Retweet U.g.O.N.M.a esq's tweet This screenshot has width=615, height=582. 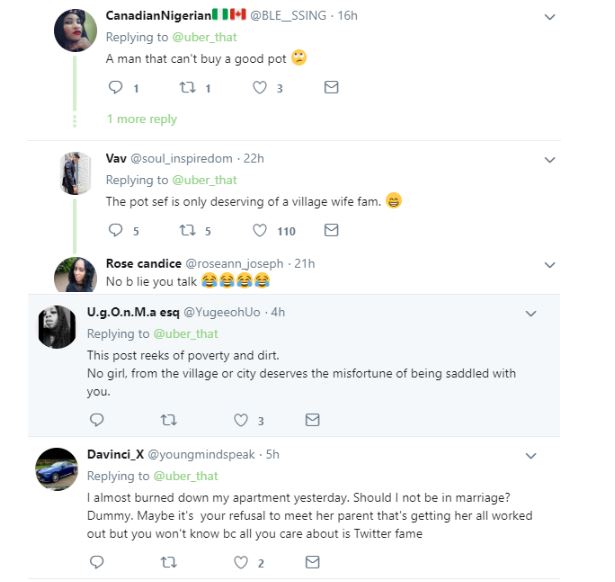167,420
